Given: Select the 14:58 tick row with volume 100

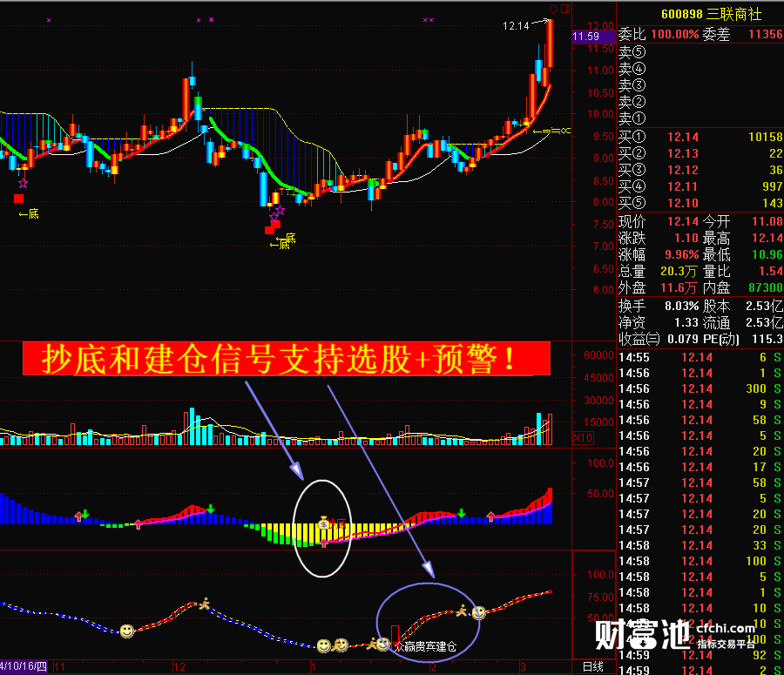Looking at the screenshot, I should (700, 561).
